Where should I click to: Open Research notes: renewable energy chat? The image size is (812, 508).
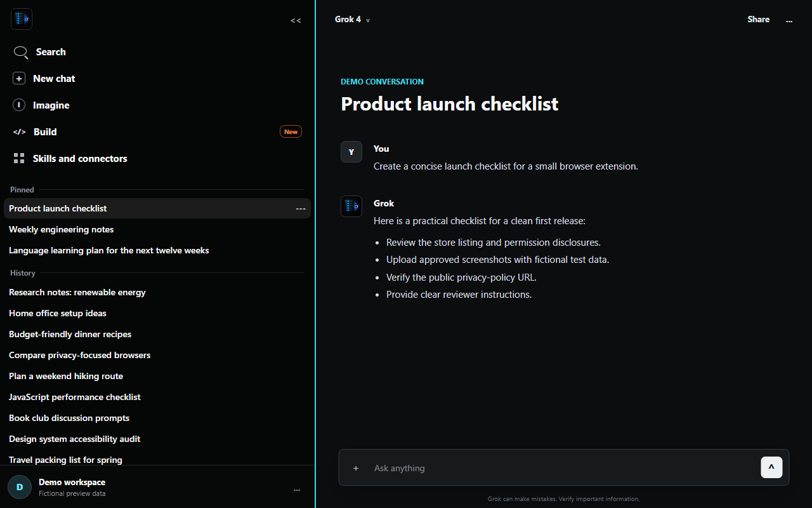pyautogui.click(x=157, y=292)
